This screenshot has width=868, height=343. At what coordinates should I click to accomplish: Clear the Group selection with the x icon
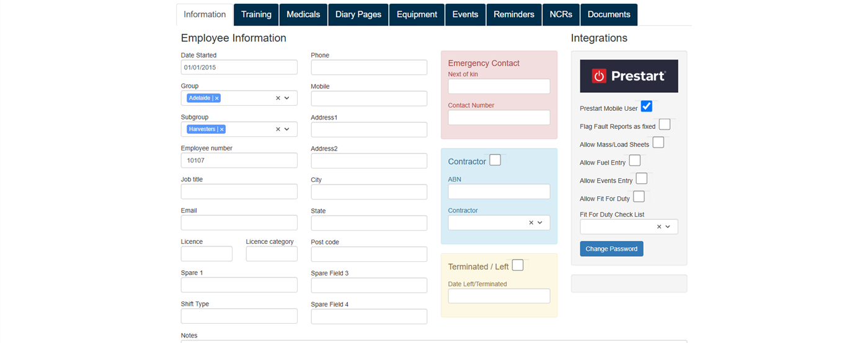click(x=278, y=98)
